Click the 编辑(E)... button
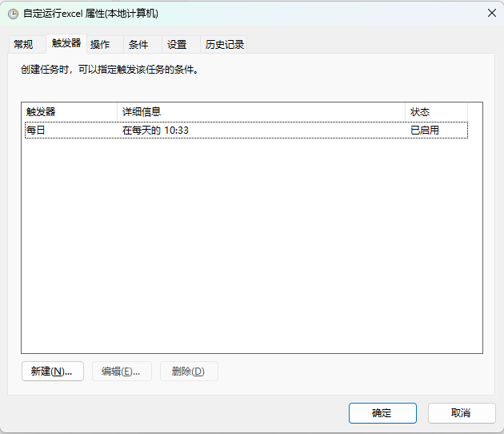 coord(122,372)
